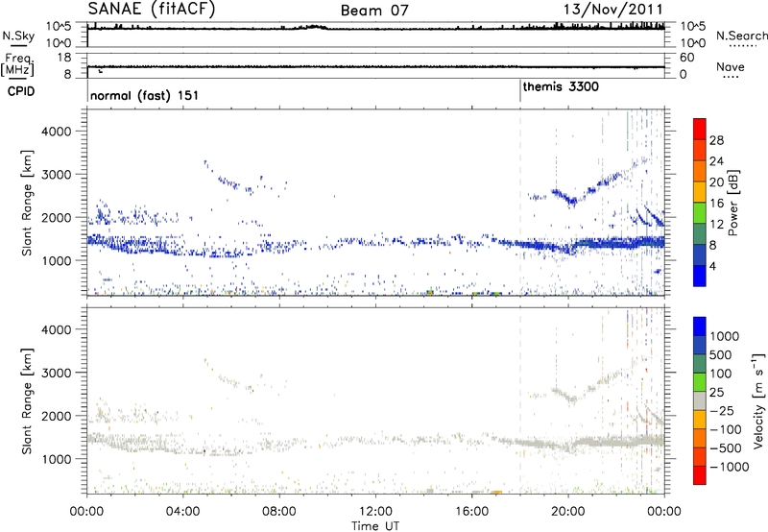Click the 'Velocity [m s-1]' colorbar label

pos(758,400)
